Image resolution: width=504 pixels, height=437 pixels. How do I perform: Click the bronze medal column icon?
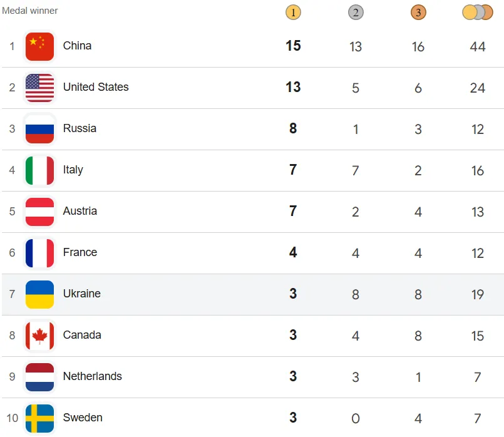tap(418, 12)
